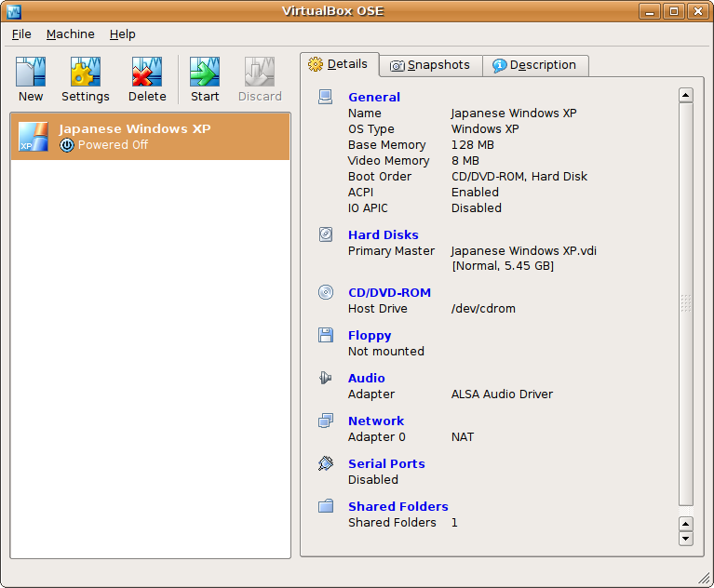This screenshot has height=588, width=714.
Task: Click the Network adapters icon
Action: [x=326, y=421]
